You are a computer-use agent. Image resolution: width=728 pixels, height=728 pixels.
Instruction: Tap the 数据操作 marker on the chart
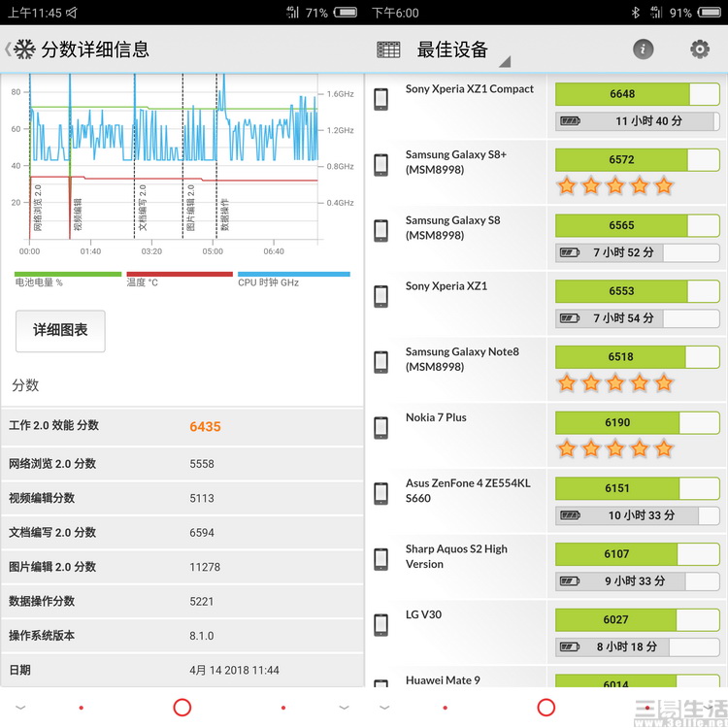click(x=224, y=215)
